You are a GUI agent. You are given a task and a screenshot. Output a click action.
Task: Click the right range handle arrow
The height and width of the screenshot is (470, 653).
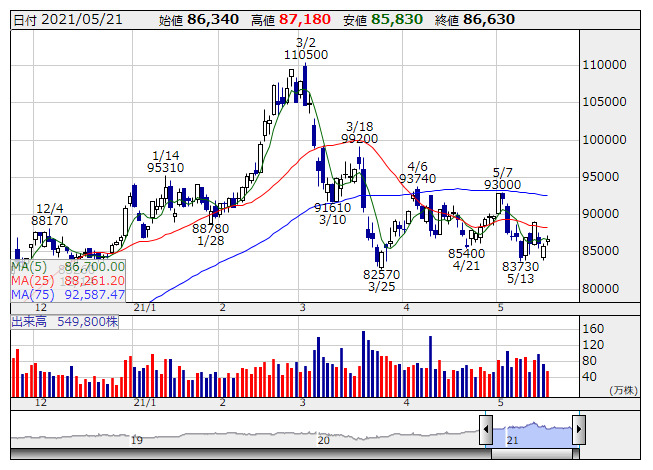pos(579,429)
